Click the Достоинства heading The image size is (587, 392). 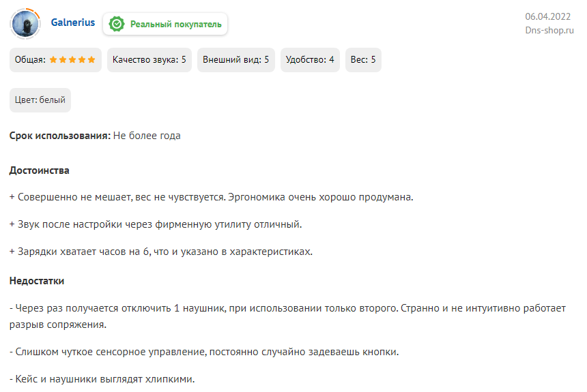40,170
